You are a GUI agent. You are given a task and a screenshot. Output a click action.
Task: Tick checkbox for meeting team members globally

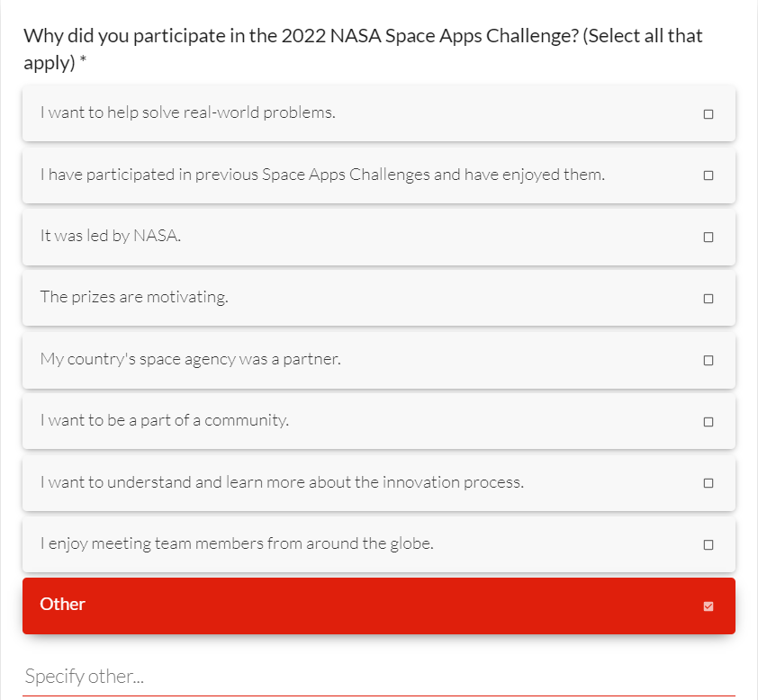point(708,545)
